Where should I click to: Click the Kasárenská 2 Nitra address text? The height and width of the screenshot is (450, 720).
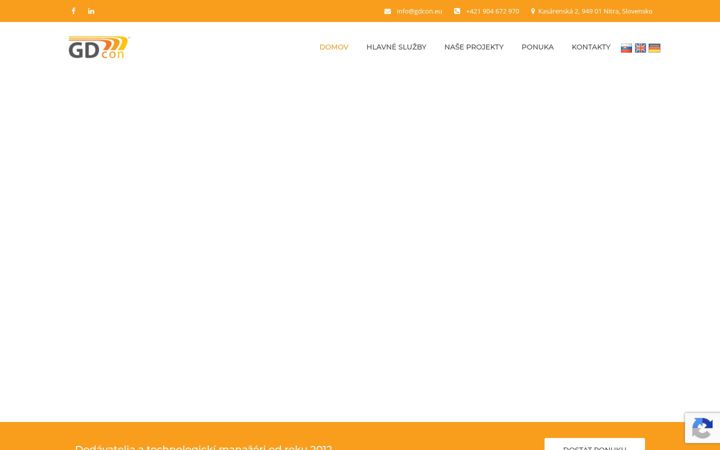pyautogui.click(x=595, y=11)
